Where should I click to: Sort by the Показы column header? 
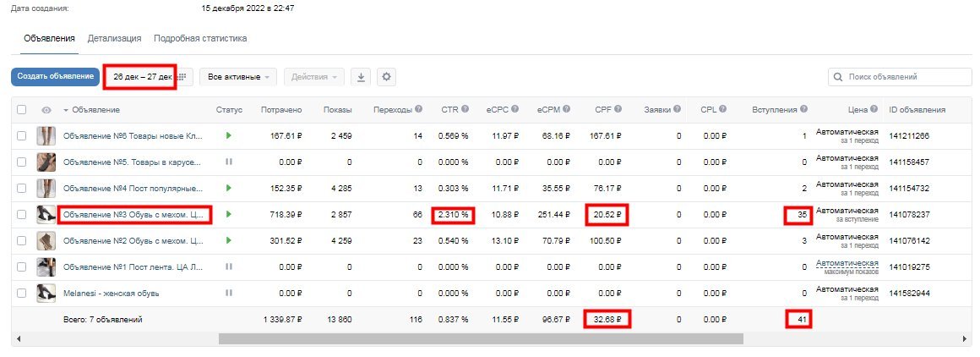tap(337, 110)
